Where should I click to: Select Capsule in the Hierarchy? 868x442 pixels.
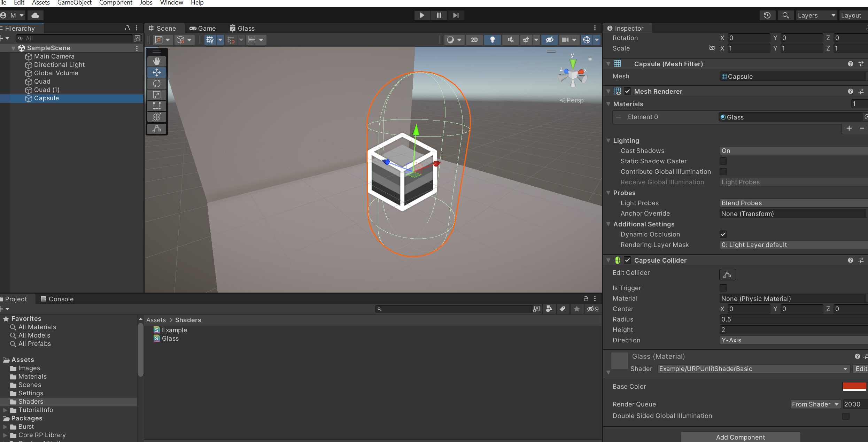pyautogui.click(x=46, y=98)
